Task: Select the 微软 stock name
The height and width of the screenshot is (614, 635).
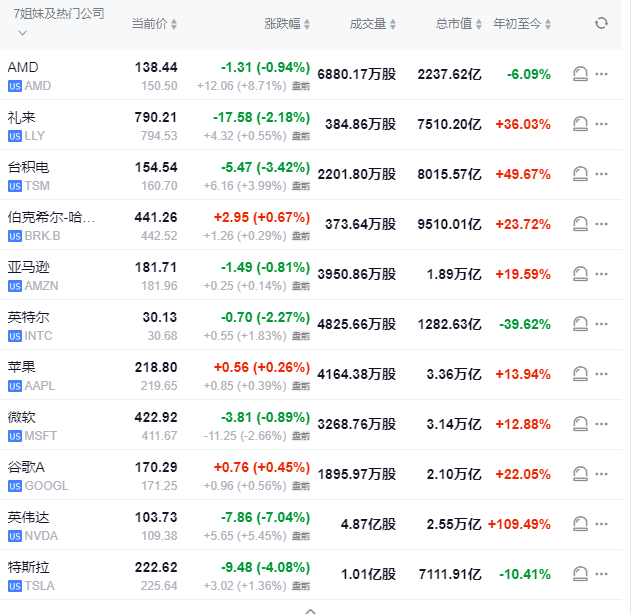Action: [21, 418]
